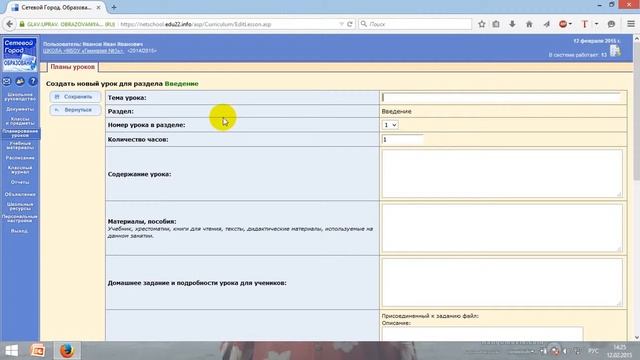Open the Adblock Plus dropdown arrow
This screenshot has width=640, height=360.
[570, 24]
